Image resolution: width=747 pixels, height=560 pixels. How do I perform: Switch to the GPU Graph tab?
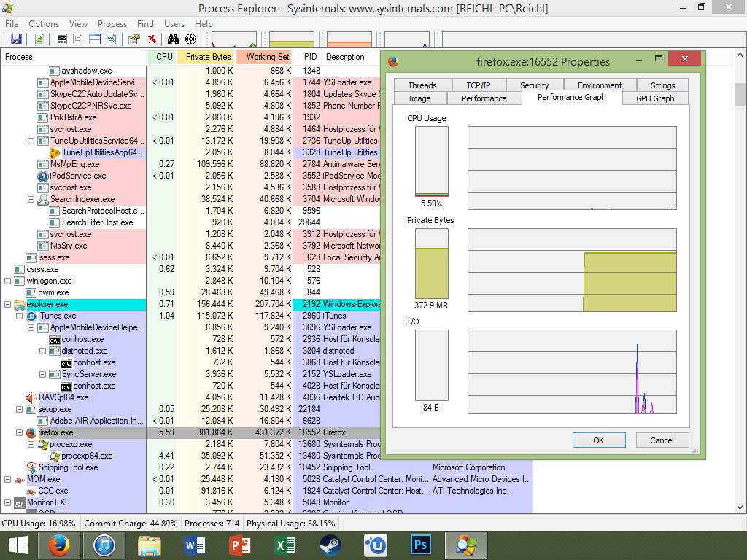coord(655,98)
